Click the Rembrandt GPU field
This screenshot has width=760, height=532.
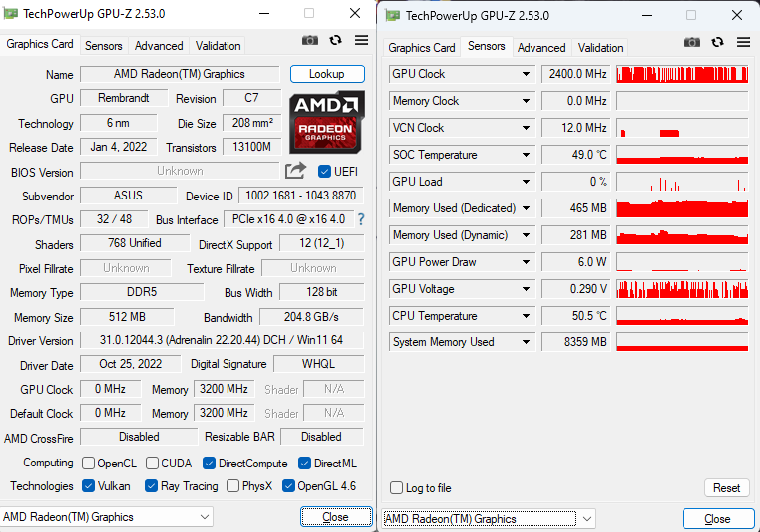pos(124,98)
